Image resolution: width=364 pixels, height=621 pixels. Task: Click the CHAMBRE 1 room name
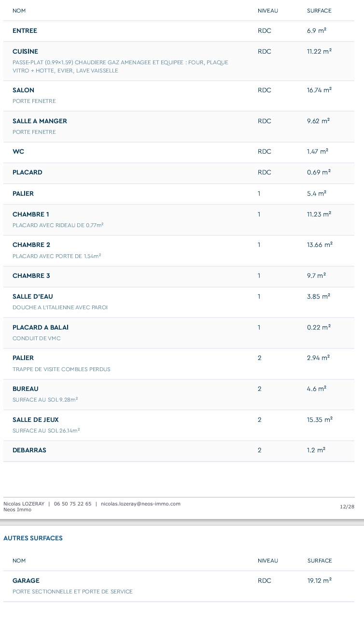point(30,215)
